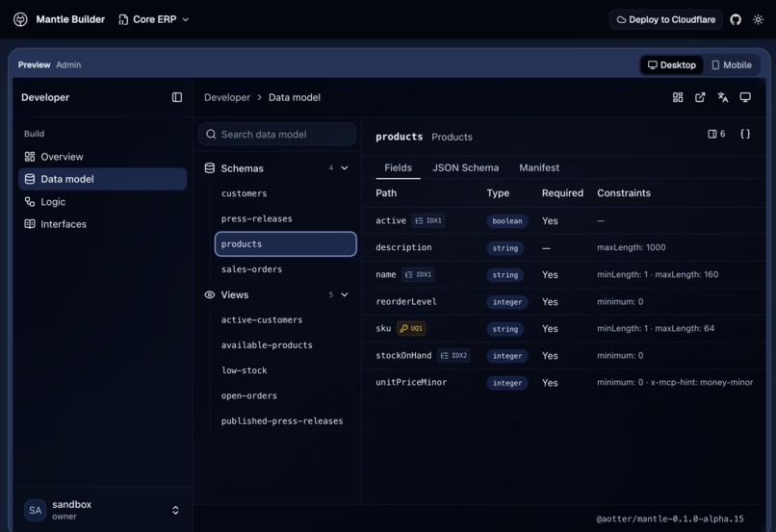
Task: Click the Mantle Builder logo icon
Action: (x=20, y=19)
